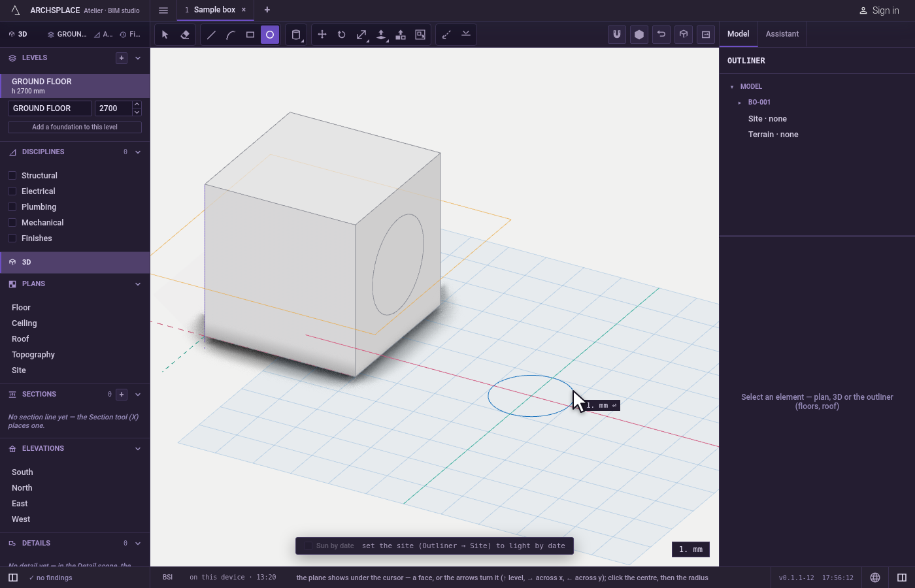This screenshot has height=588, width=915.
Task: Select the arrow pointer tool
Action: [165, 35]
